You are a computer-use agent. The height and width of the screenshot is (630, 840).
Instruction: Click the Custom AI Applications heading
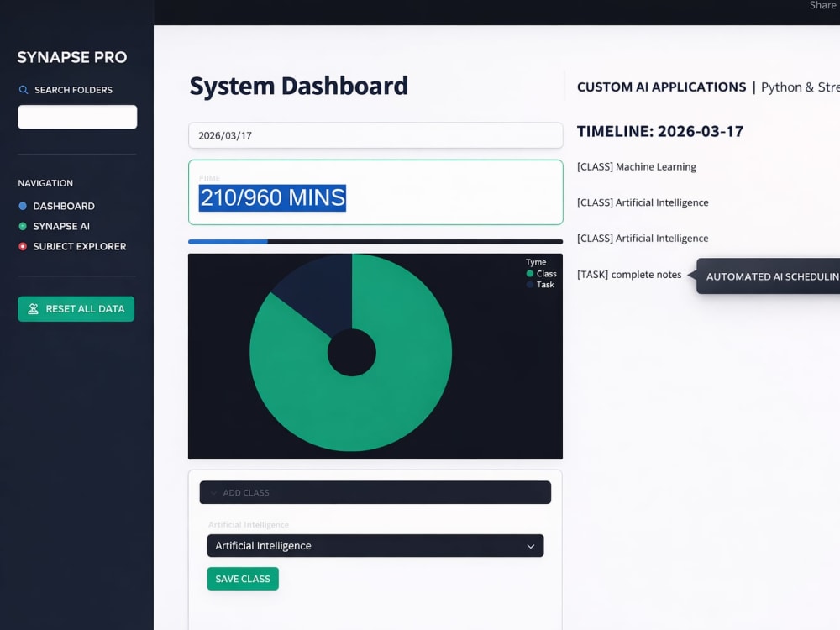[x=661, y=87]
